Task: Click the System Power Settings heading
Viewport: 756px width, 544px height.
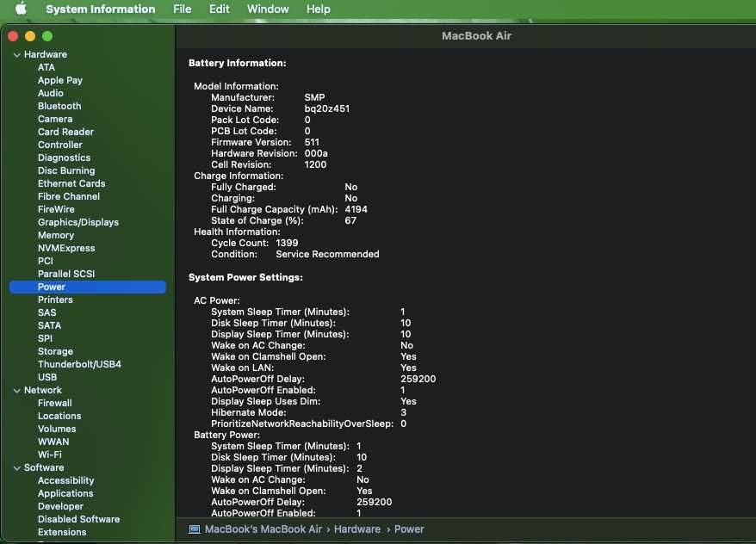Action: click(x=245, y=277)
